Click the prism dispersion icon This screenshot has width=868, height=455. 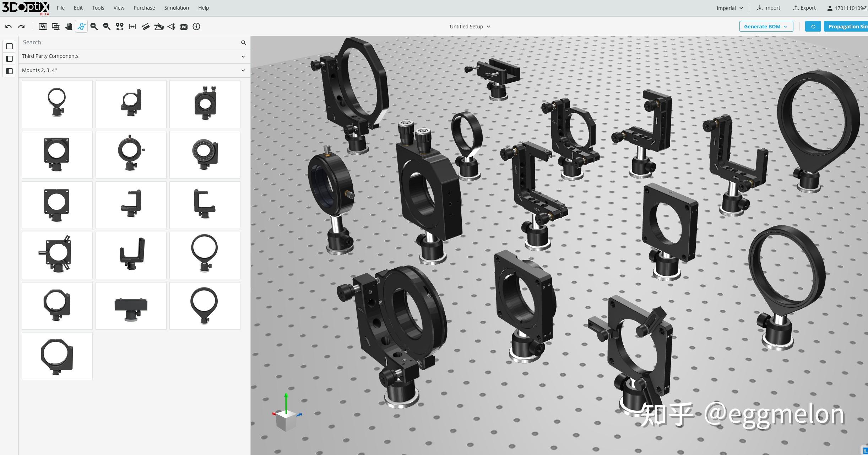158,27
